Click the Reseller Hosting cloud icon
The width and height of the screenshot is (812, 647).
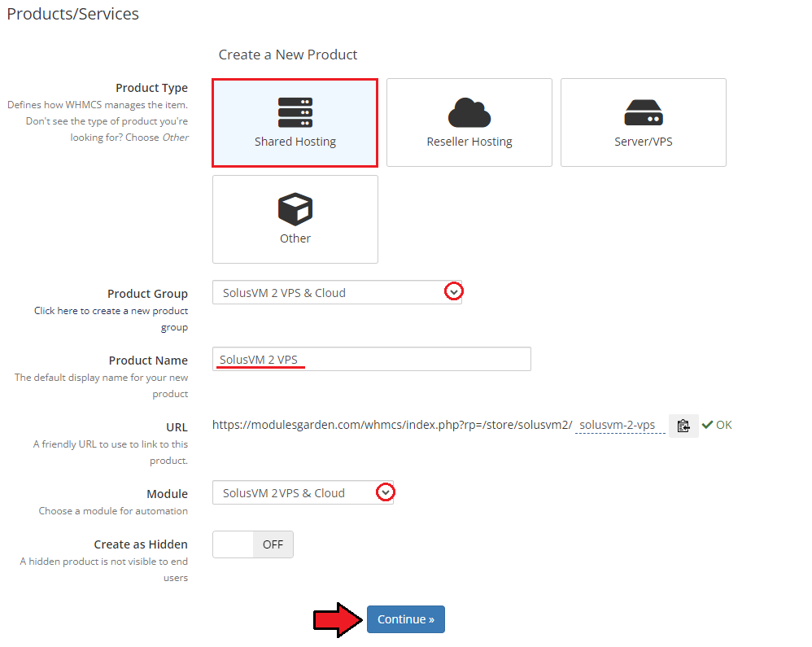point(469,112)
